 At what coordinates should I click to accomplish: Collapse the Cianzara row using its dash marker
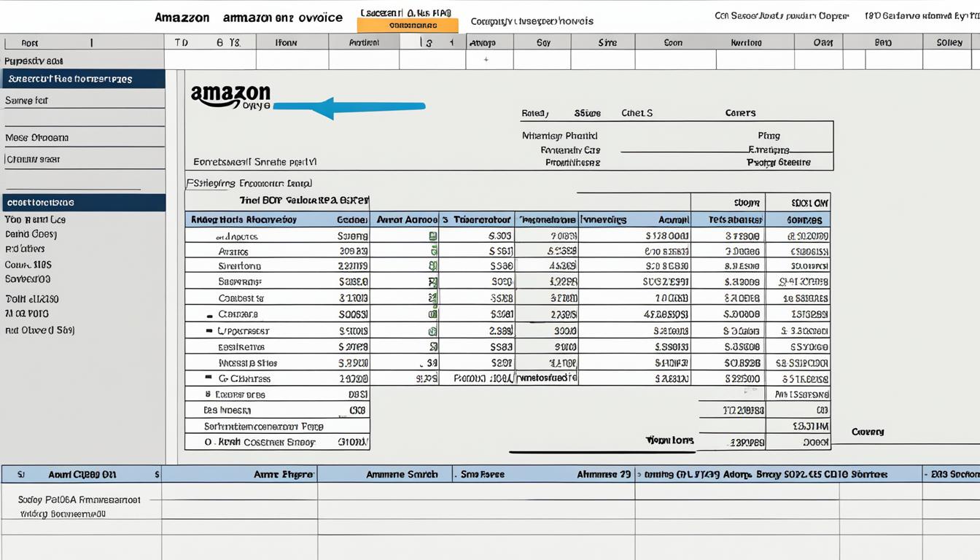[210, 315]
